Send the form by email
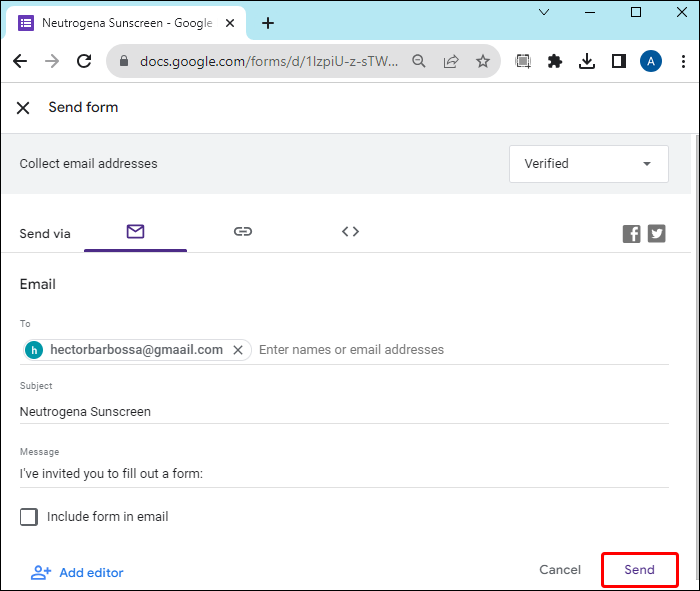 point(639,570)
